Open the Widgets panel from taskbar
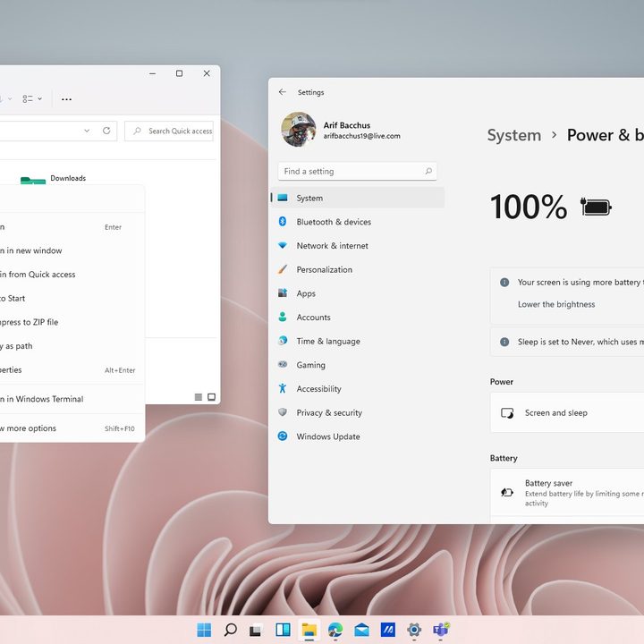 [x=283, y=629]
